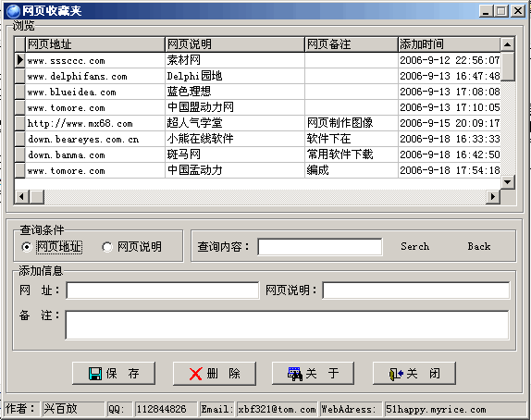
Task: Select the down.banma.com cell
Action: click(x=95, y=154)
